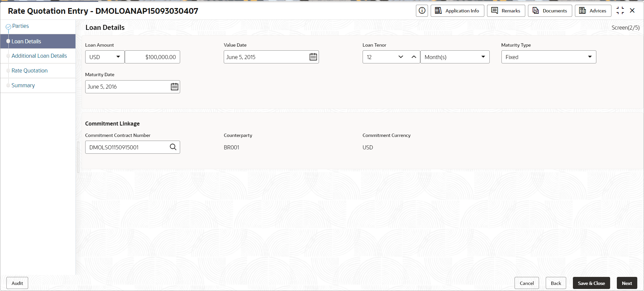Increase Loan Tenor with up chevron
This screenshot has height=291, width=644.
pos(414,57)
